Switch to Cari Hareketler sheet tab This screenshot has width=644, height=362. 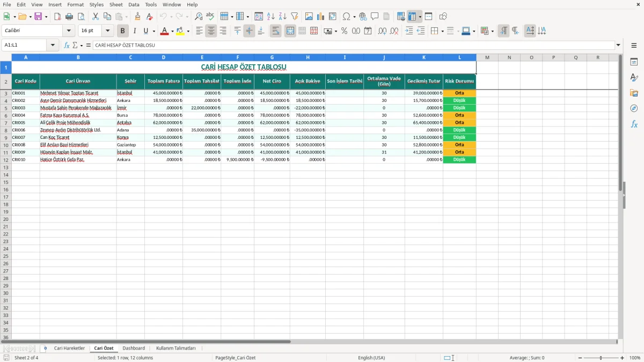point(69,348)
